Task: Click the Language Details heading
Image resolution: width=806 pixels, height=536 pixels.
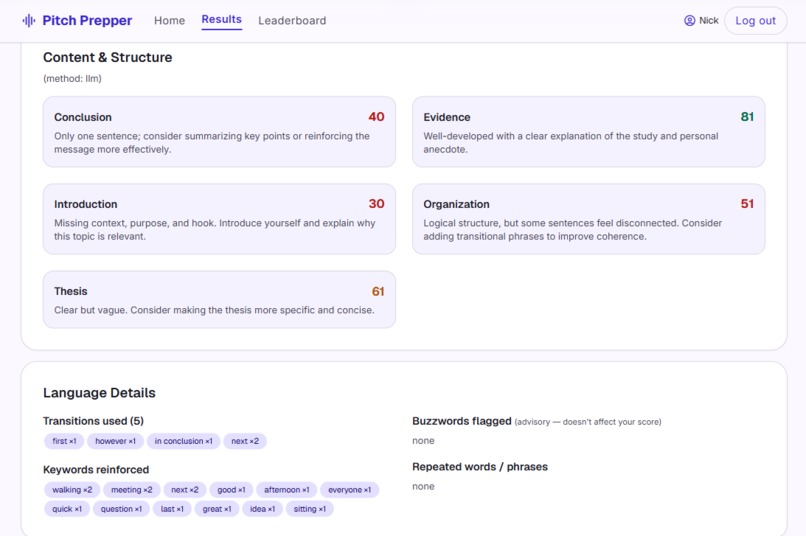Action: pyautogui.click(x=99, y=393)
